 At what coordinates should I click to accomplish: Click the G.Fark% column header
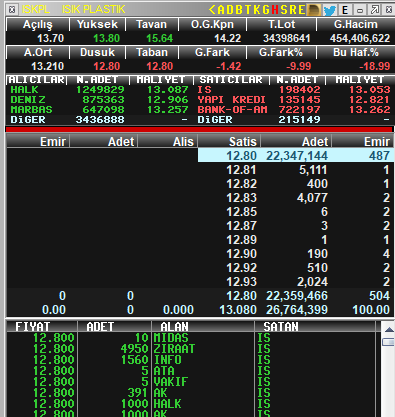coord(281,52)
